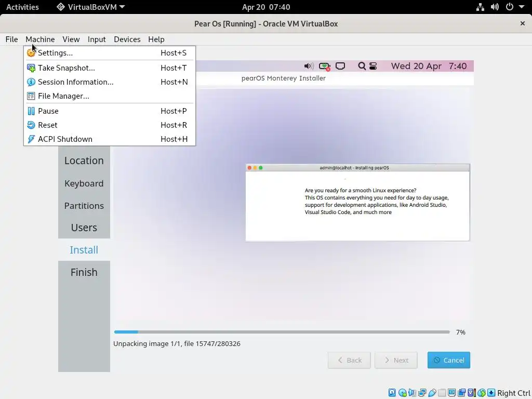Click the Pause bars icon
This screenshot has height=399, width=532.
click(x=31, y=111)
